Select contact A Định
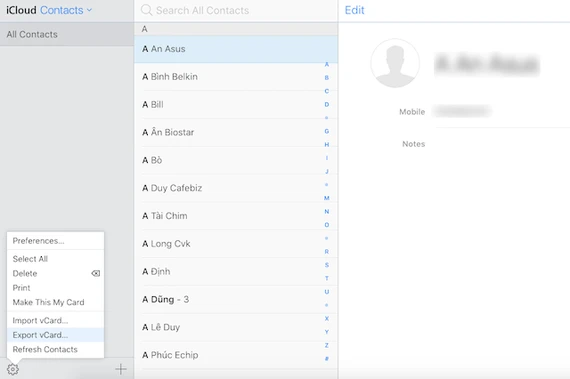Screen dimensions: 570x379 [x=236, y=271]
